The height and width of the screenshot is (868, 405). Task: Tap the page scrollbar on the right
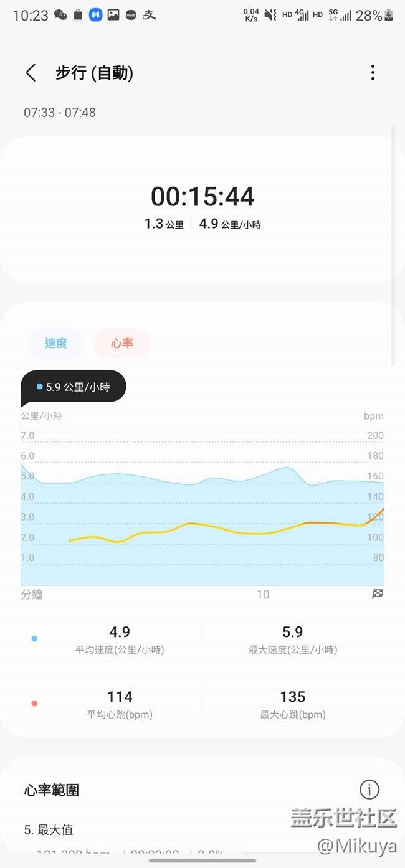point(393,246)
